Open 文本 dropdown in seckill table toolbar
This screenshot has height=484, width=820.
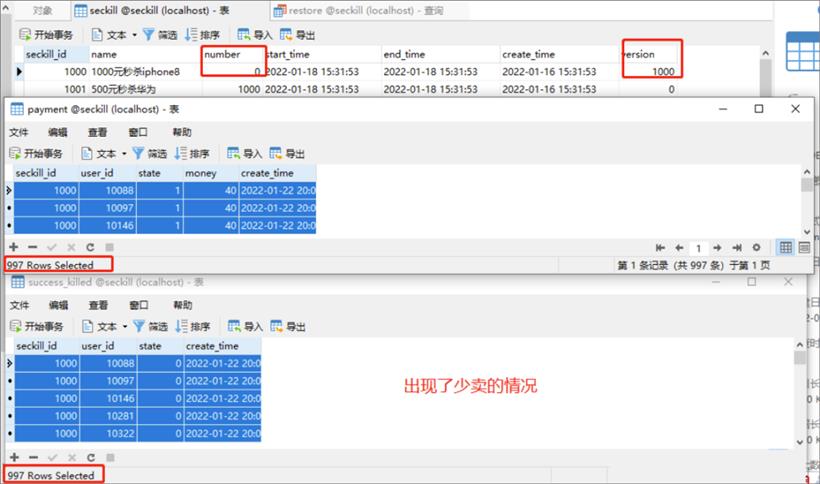[114, 35]
